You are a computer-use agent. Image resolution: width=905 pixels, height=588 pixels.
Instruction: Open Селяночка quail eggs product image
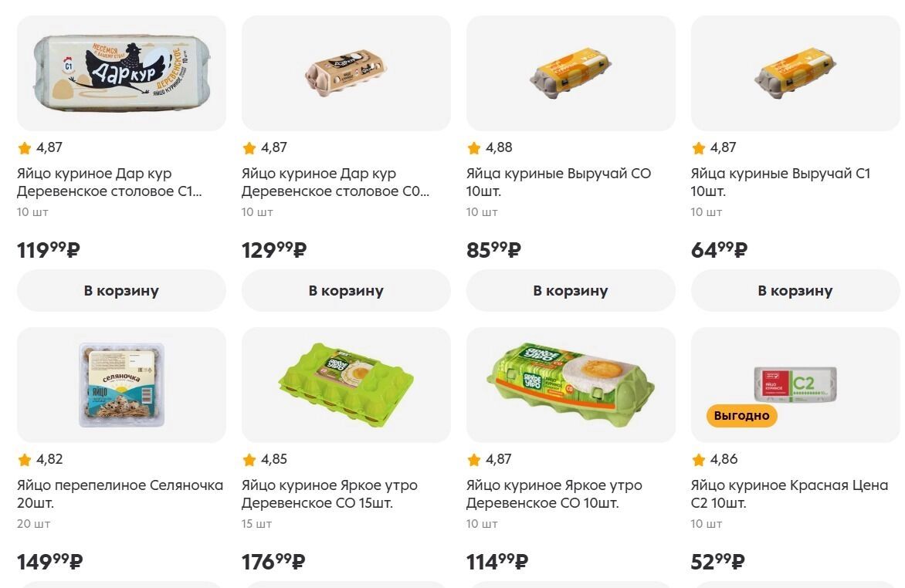click(121, 385)
